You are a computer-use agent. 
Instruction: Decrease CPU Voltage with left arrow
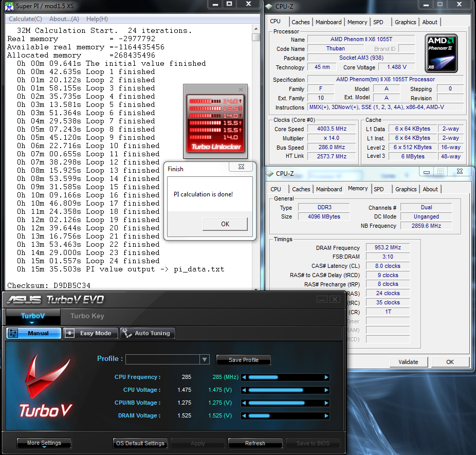coord(244,390)
